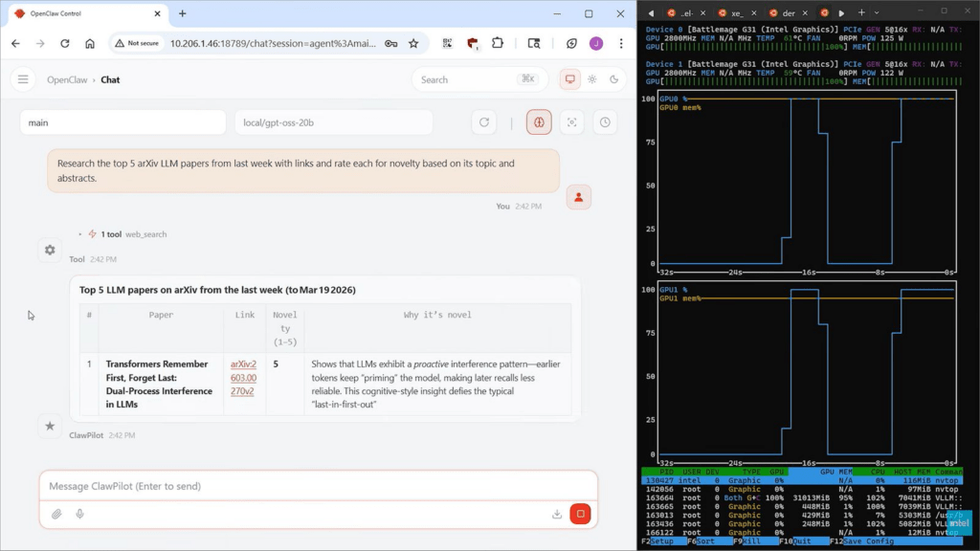Select the OpenClaw Control browser tab
This screenshot has height=551, width=980.
[88, 13]
